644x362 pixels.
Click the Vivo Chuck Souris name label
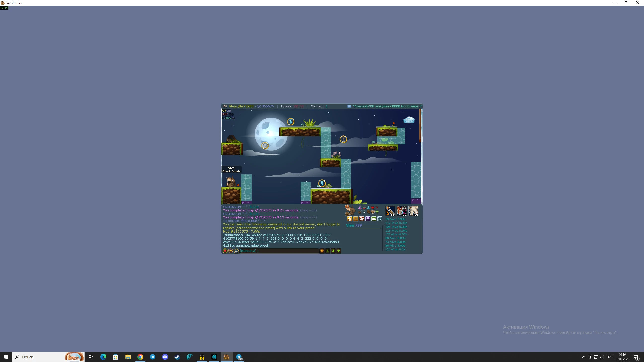(231, 170)
